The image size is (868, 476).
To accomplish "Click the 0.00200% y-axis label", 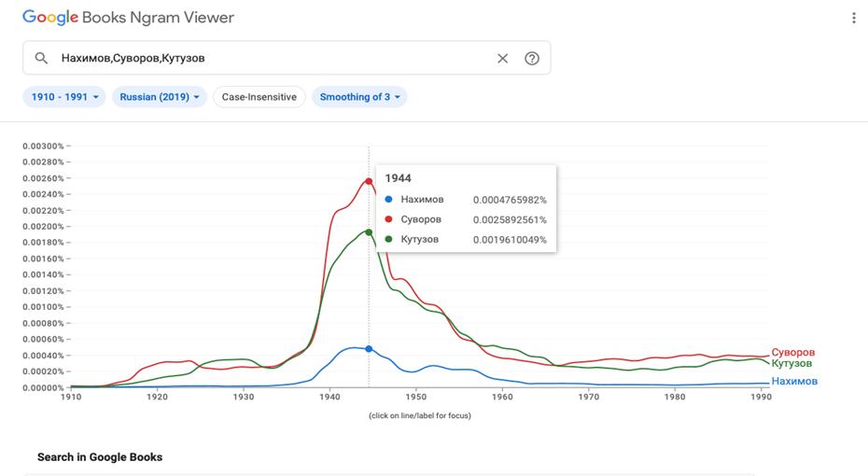I will (43, 227).
